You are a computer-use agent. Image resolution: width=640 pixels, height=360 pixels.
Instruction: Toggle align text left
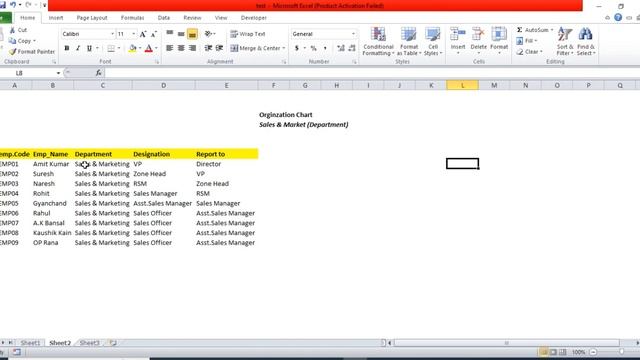(169, 48)
